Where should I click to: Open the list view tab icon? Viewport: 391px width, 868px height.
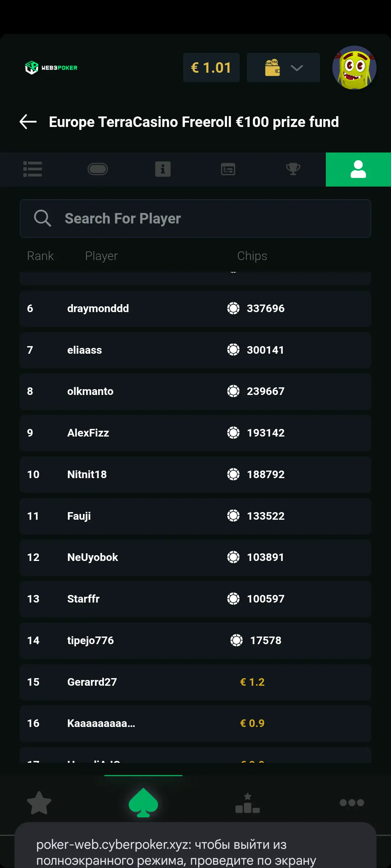[33, 169]
